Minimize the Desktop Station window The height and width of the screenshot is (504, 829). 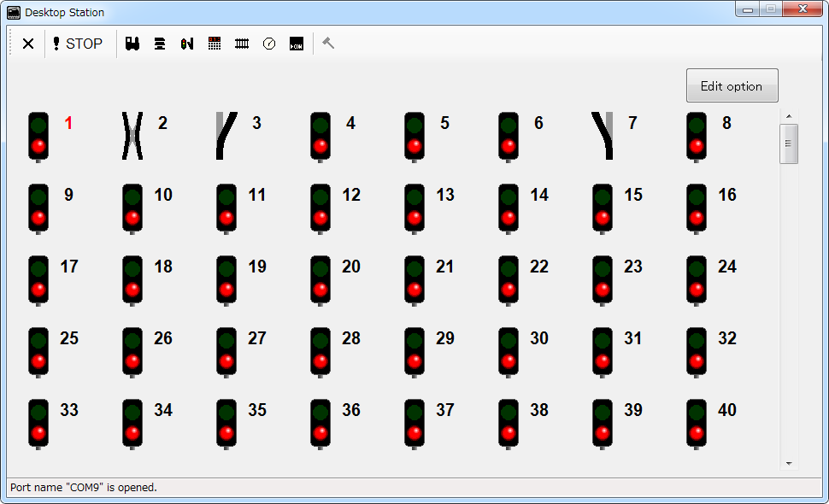coord(748,9)
